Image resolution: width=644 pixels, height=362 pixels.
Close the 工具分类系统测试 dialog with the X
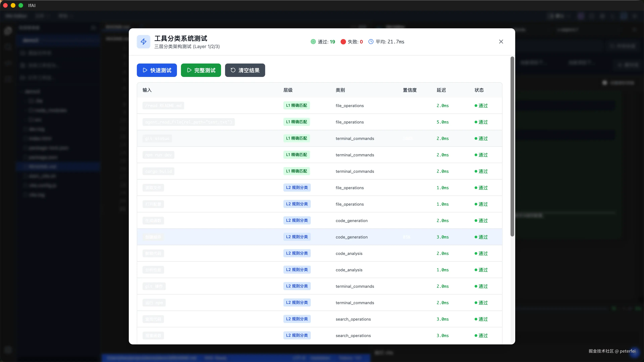tap(501, 42)
